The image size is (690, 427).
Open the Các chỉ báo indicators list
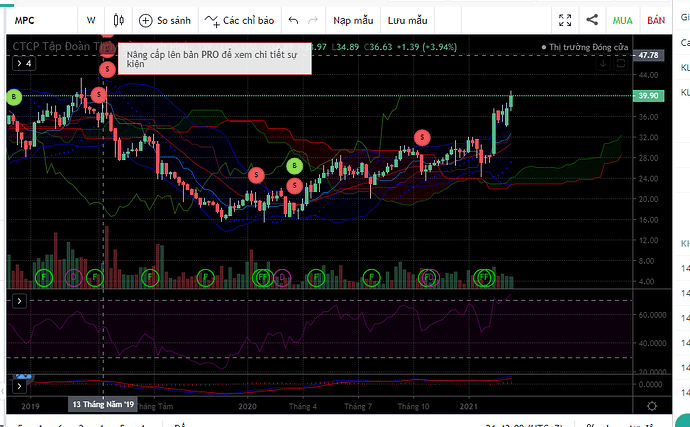[239, 21]
